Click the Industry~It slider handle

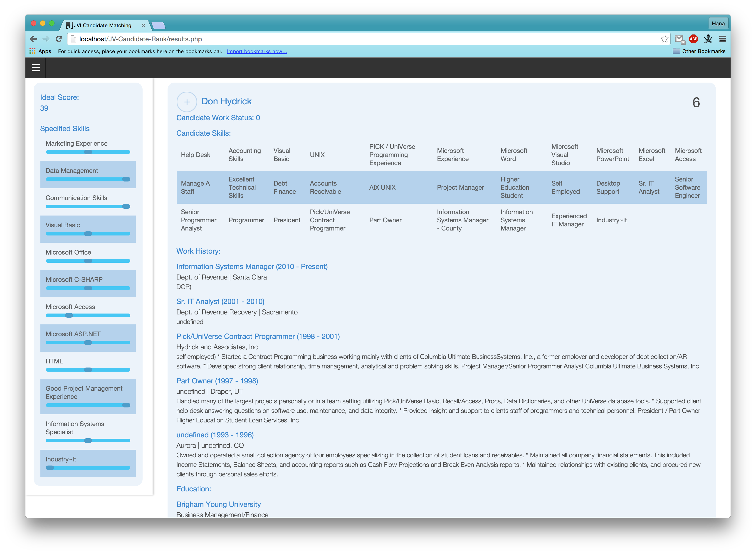coord(50,468)
